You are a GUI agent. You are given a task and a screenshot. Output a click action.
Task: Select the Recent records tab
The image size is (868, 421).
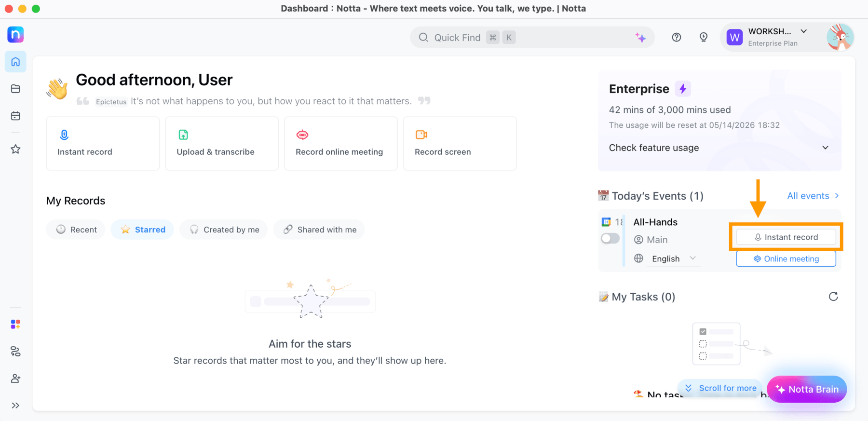[76, 230]
